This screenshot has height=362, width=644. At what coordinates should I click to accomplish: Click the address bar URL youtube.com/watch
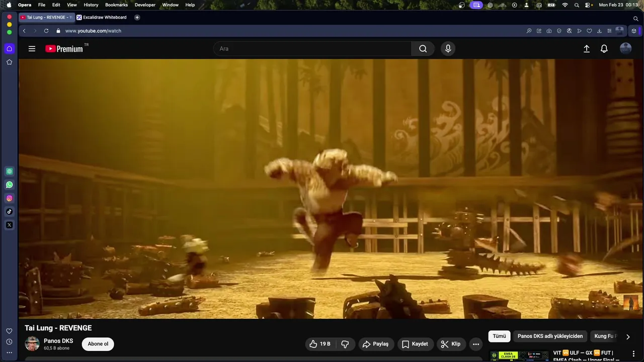93,31
